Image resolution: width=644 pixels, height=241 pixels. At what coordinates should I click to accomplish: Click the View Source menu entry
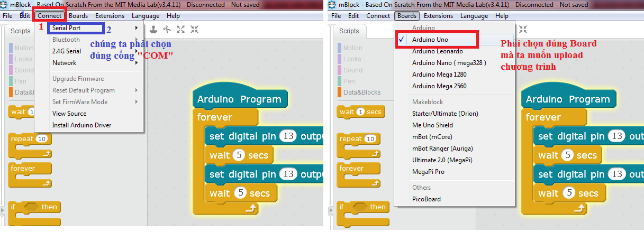89,114
